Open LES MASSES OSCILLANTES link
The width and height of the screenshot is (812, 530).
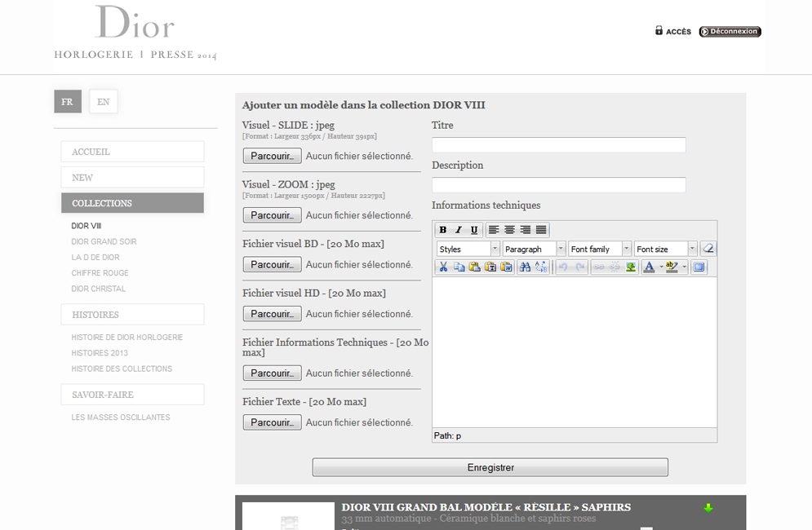(x=121, y=417)
